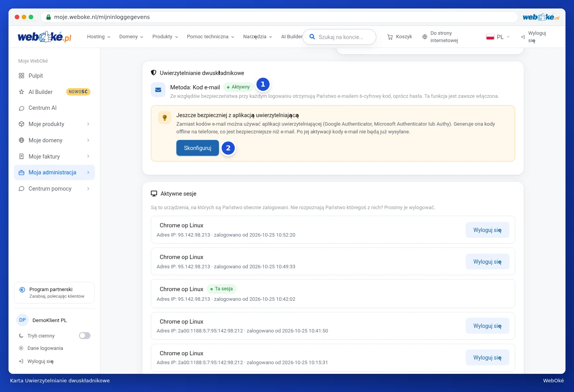Screen dimensions: 574x392
Task: Click the email envelope icon for Metoda
Action: 158,90
